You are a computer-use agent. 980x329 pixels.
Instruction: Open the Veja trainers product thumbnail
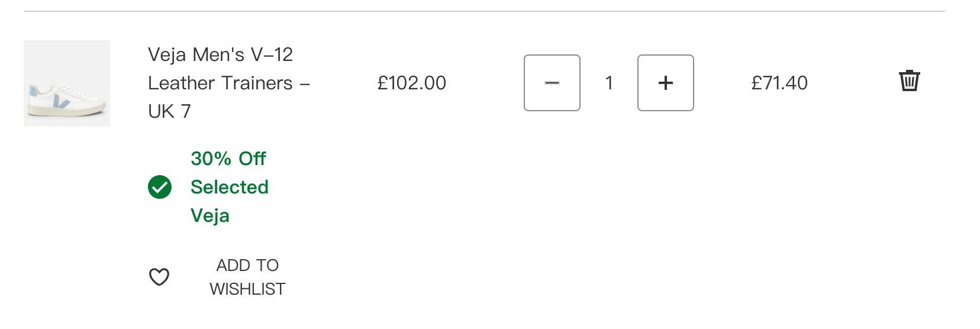point(67,83)
